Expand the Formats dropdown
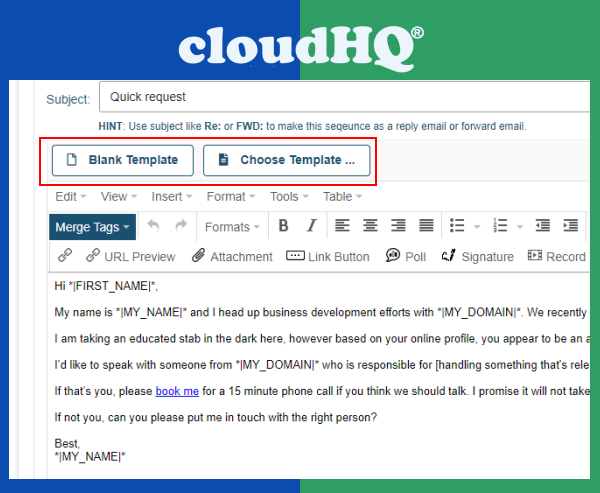600x493 pixels. 232,227
